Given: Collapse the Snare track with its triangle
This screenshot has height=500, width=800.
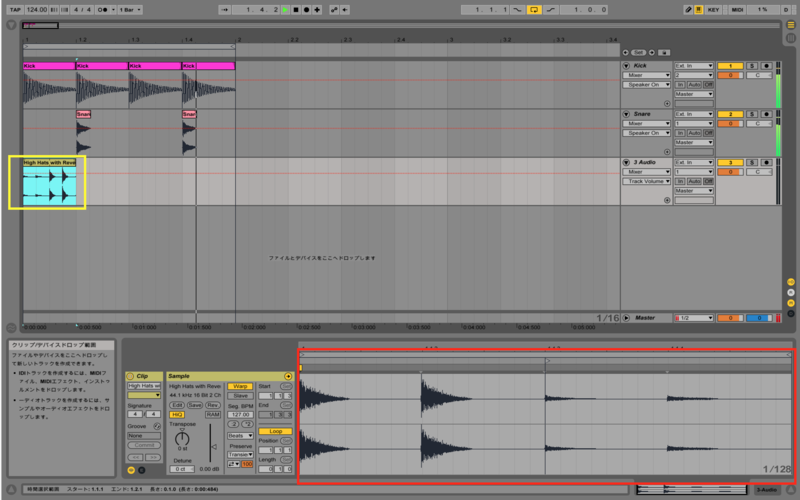Looking at the screenshot, I should coord(626,114).
